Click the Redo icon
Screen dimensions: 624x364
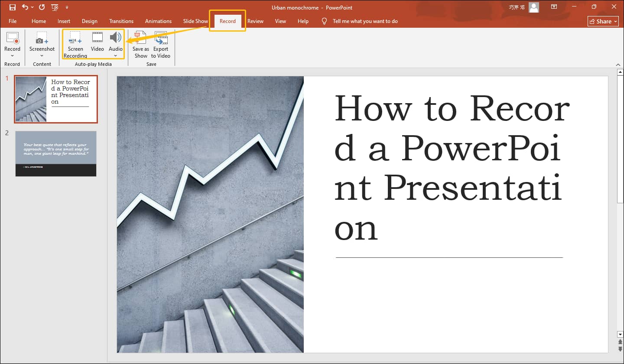(41, 7)
